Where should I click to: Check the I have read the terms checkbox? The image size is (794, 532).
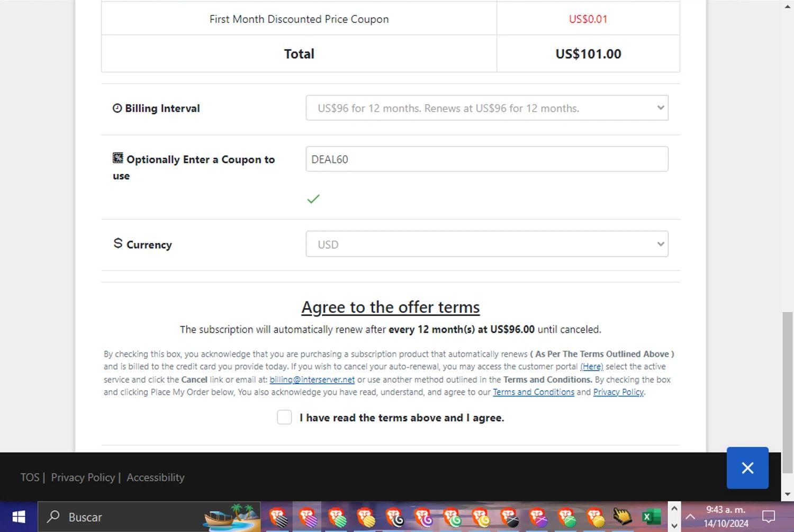coord(284,417)
